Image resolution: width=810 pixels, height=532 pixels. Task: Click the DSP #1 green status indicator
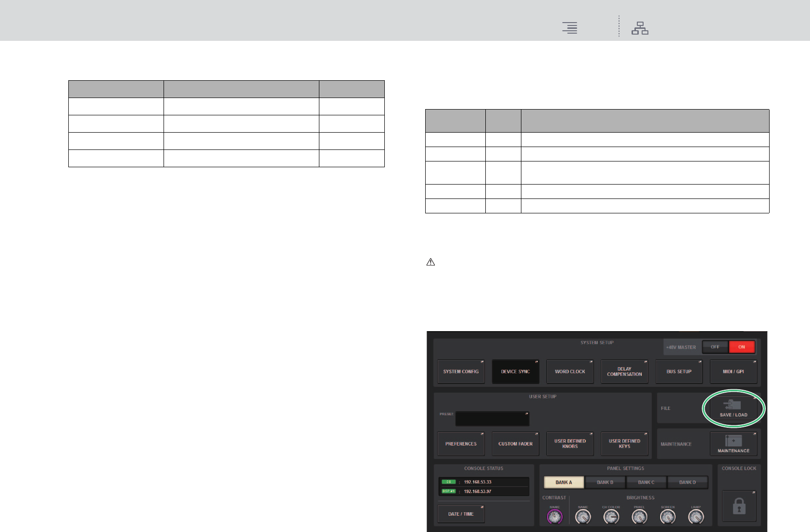(x=448, y=491)
